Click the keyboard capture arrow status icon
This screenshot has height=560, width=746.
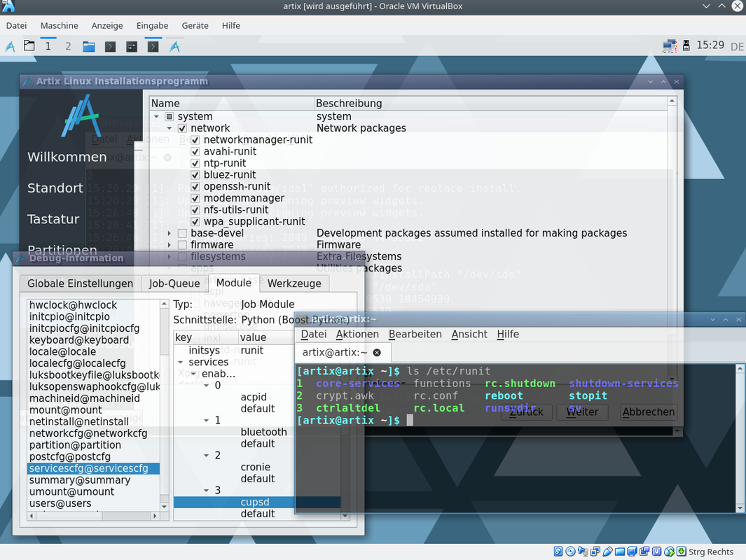click(682, 552)
